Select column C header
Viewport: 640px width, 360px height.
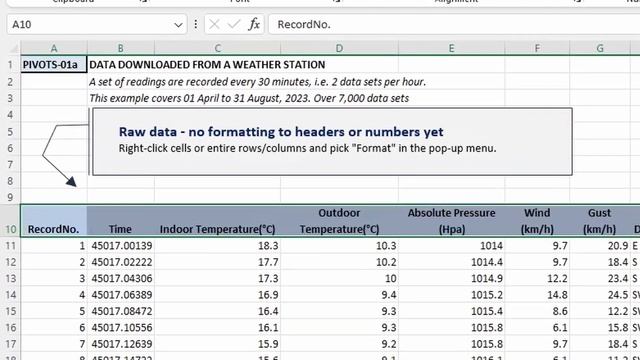coord(218,48)
